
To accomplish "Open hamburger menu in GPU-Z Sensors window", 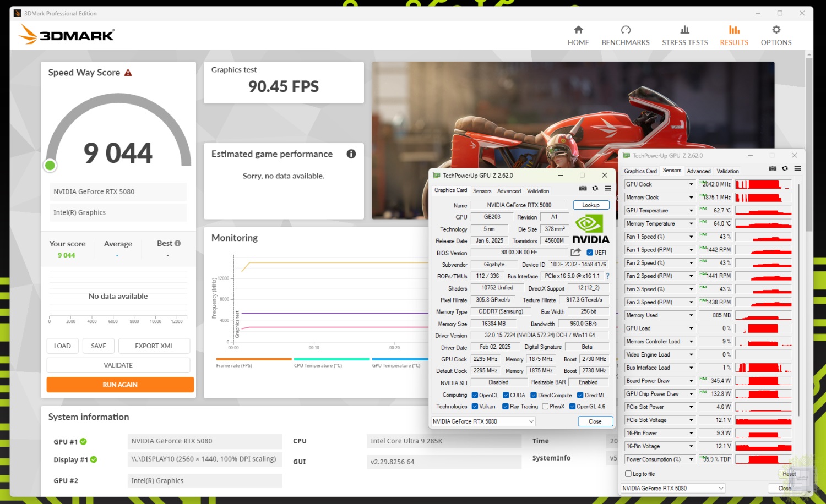I will 797,169.
